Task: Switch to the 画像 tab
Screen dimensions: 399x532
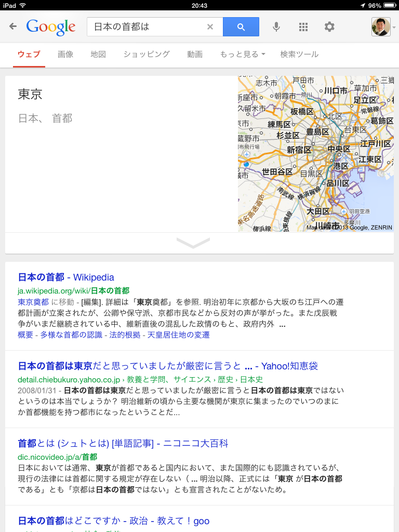Action: (65, 54)
